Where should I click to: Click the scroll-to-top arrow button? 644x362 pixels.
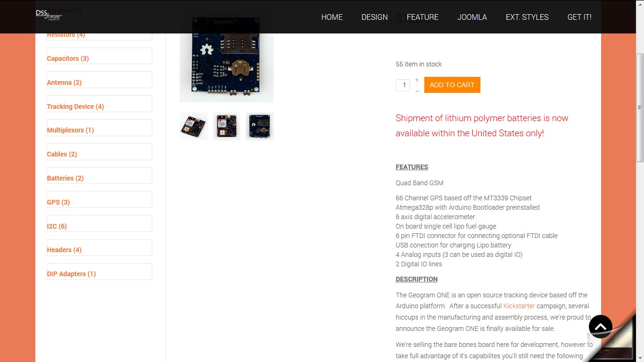601,327
